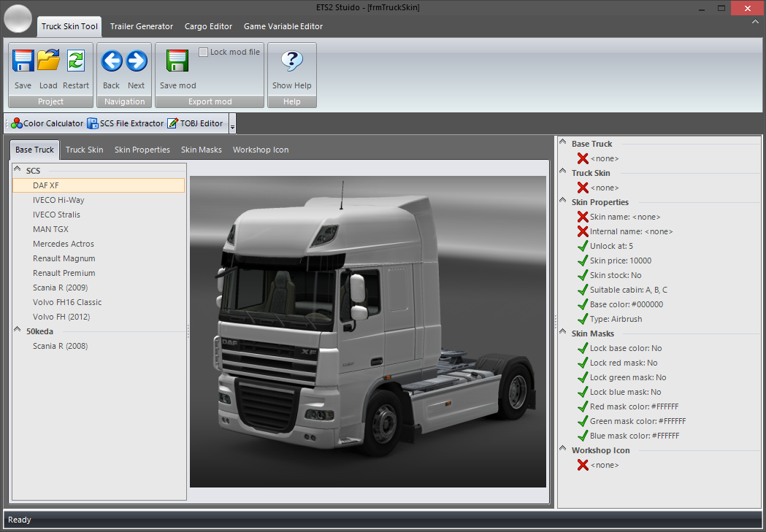Click the red X under Workshop Icon status
This screenshot has width=766, height=532.
coord(582,465)
